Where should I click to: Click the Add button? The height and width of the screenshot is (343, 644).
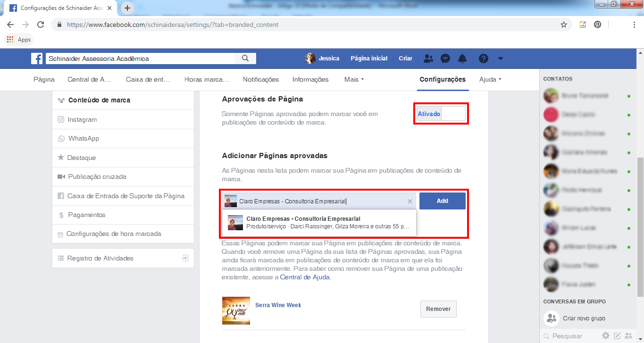[443, 201]
